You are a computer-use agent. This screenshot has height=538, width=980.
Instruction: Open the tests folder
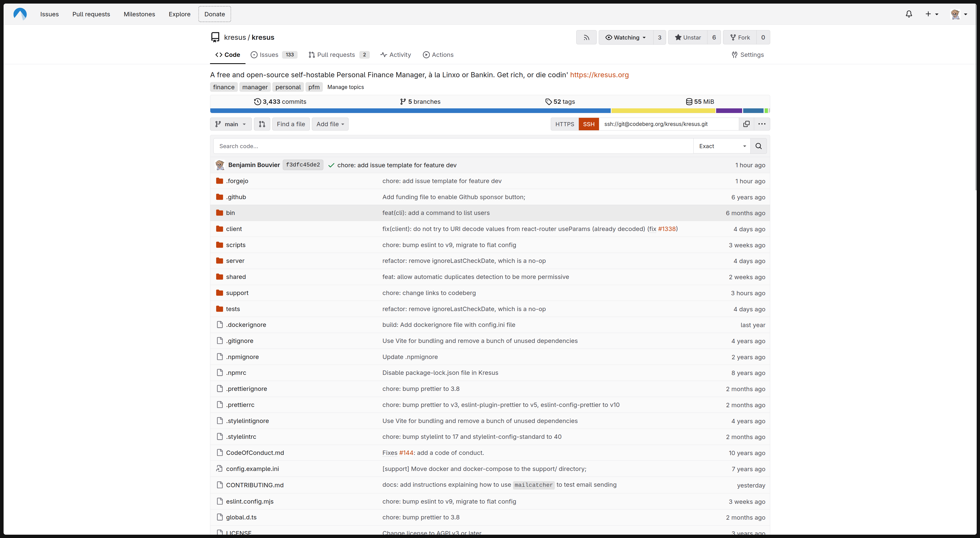coord(233,309)
